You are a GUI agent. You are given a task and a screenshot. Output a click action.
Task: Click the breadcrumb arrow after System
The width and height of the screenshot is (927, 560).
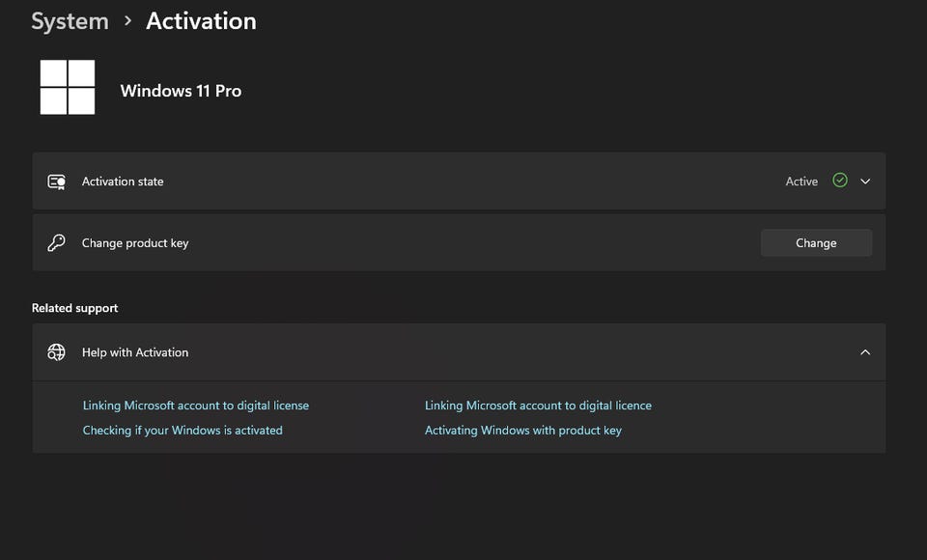pos(127,21)
